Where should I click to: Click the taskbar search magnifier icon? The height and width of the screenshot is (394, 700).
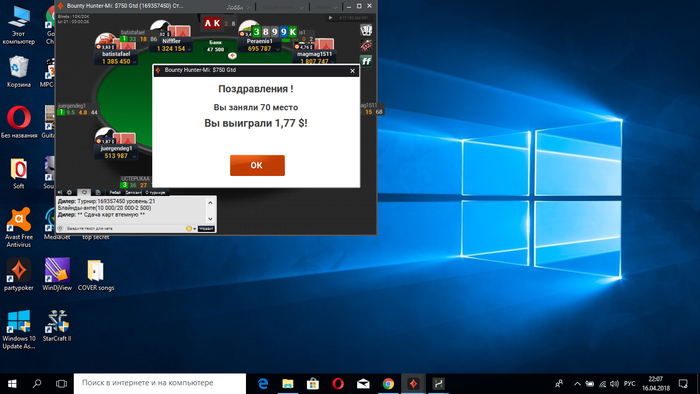[37, 384]
